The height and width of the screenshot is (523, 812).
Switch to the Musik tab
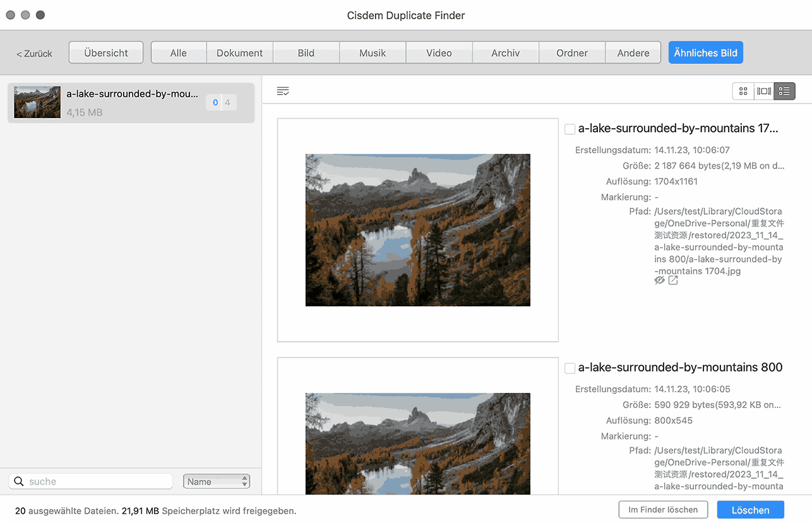coord(373,53)
